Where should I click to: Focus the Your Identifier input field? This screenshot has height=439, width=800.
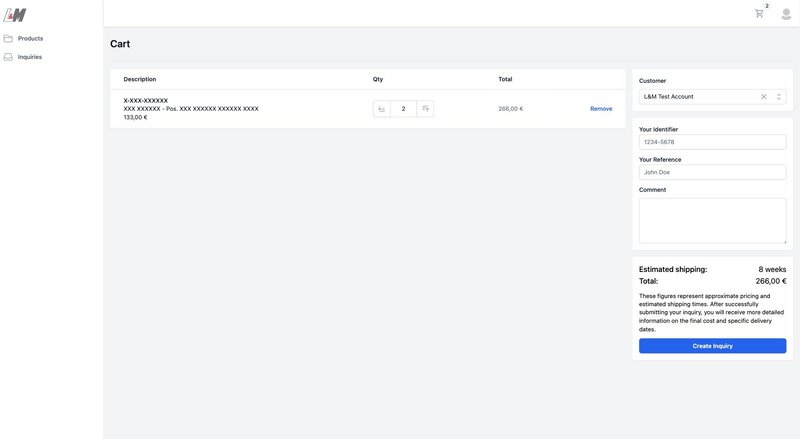coord(712,142)
